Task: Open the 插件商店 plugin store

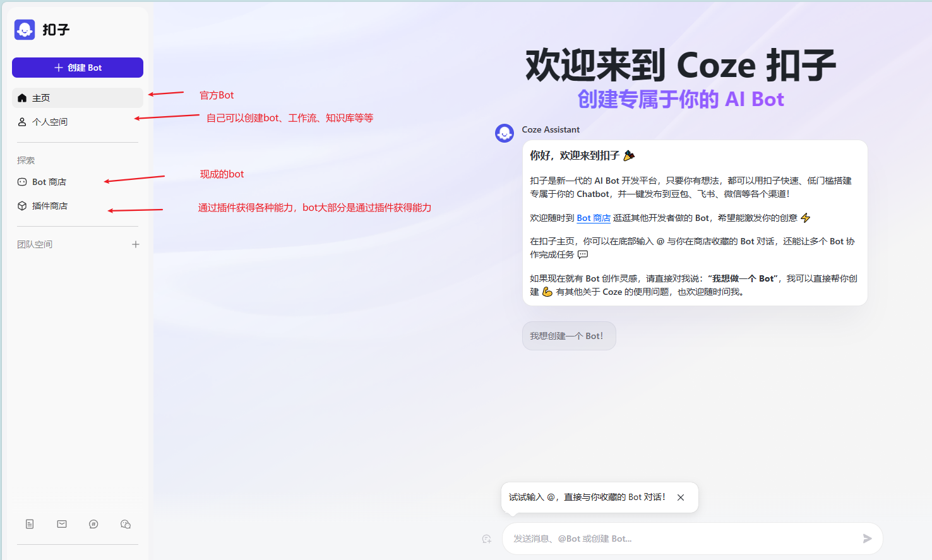Action: coord(78,206)
